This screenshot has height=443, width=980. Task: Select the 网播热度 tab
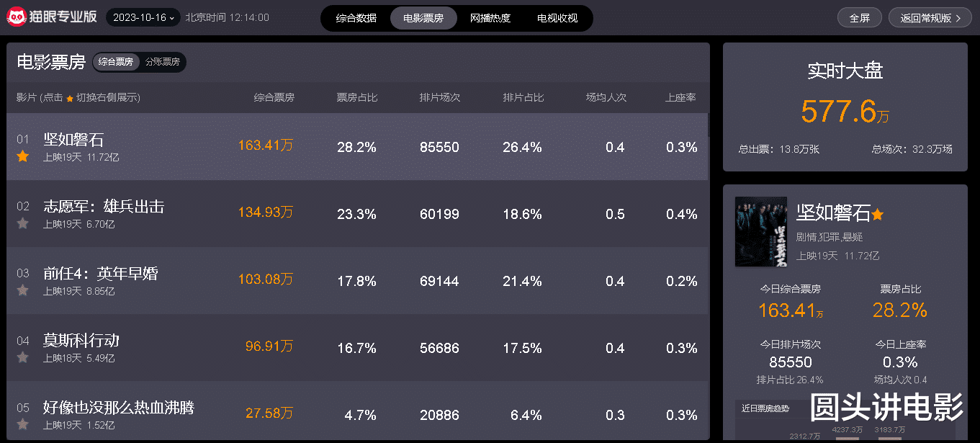pyautogui.click(x=490, y=18)
